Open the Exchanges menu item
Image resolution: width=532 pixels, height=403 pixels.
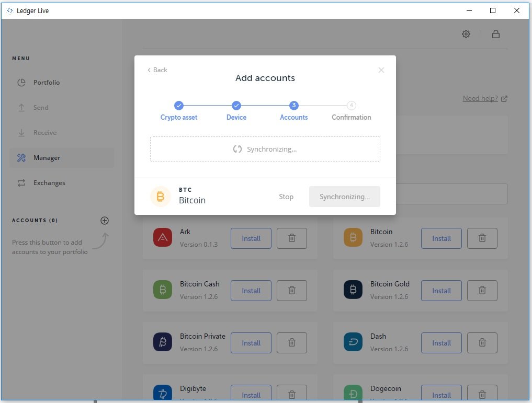click(62, 183)
